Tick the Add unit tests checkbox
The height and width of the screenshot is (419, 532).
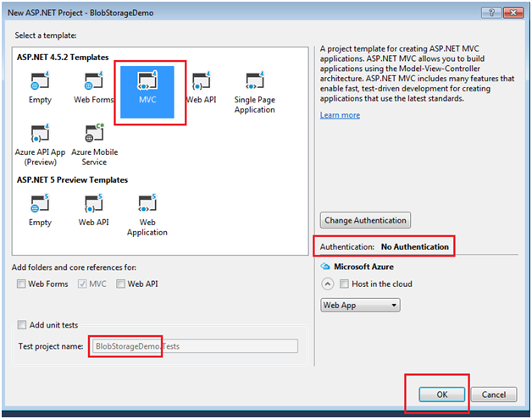[x=22, y=325]
